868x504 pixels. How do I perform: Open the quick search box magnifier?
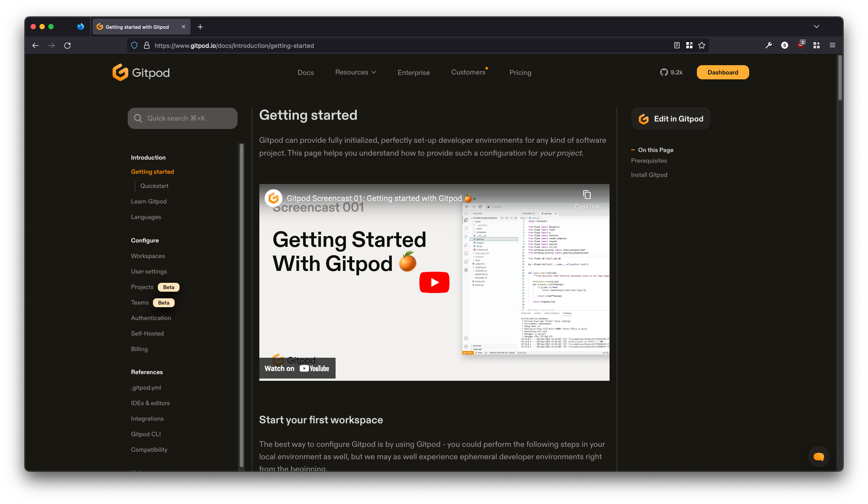click(x=138, y=118)
